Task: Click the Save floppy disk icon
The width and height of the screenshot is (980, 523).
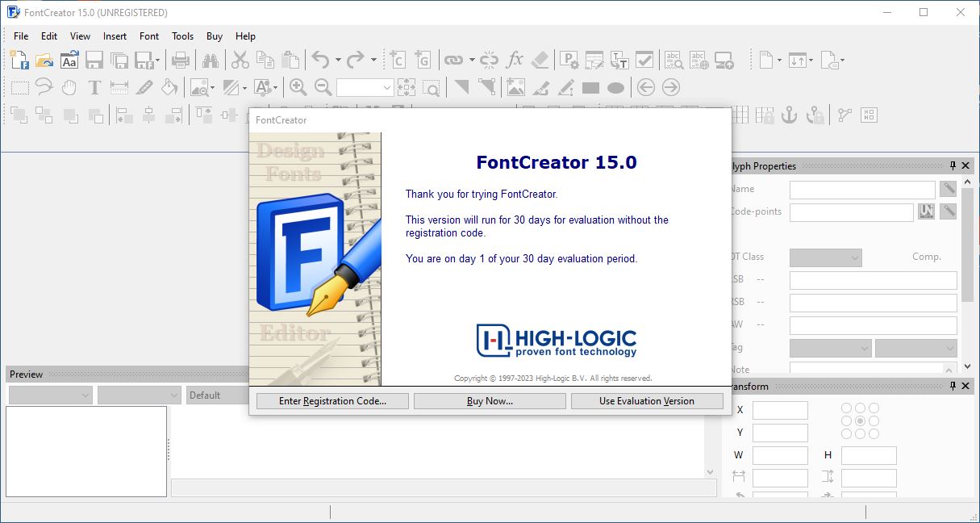Action: [94, 60]
